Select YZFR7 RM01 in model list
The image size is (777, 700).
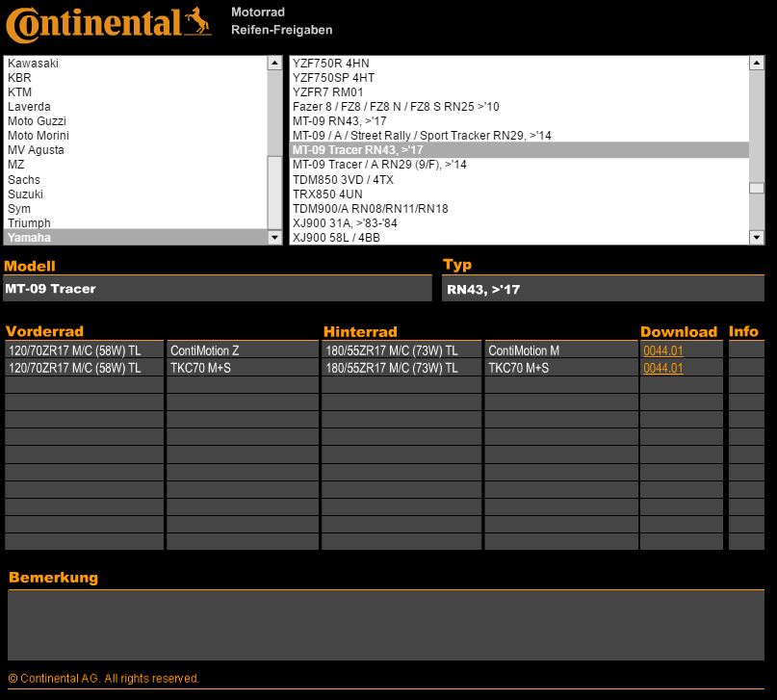[x=330, y=92]
